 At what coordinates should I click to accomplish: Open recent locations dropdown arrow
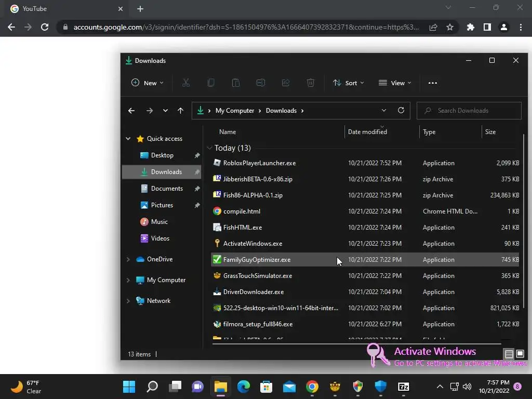[x=165, y=111]
